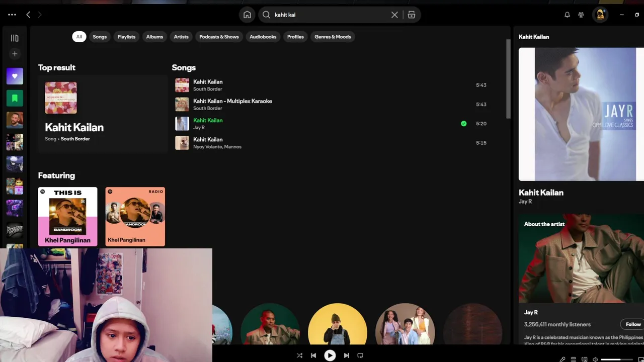This screenshot has height=362, width=644.
Task: Open Jay R artist link in song row
Action: click(x=199, y=128)
